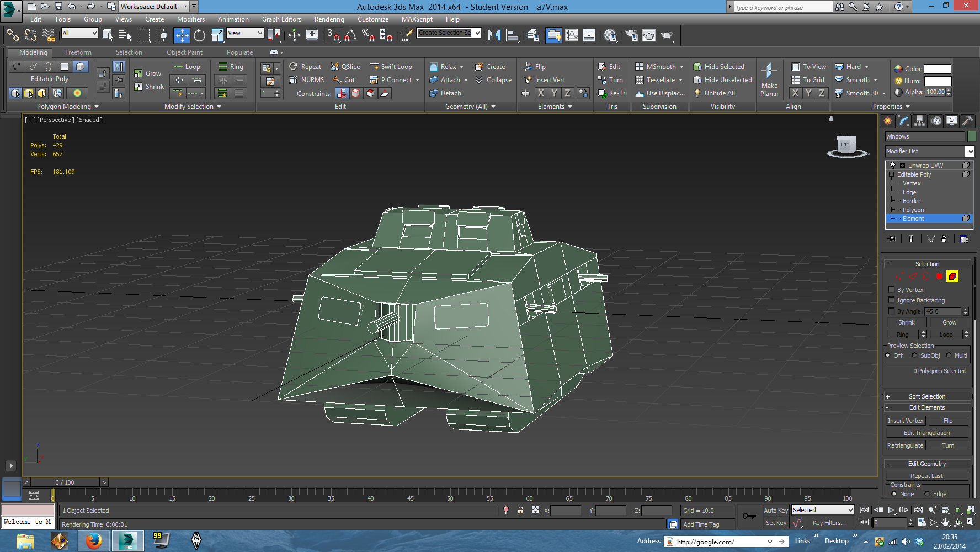Viewport: 980px width, 552px height.
Task: Open the Modifier List dropdown
Action: tap(930, 151)
